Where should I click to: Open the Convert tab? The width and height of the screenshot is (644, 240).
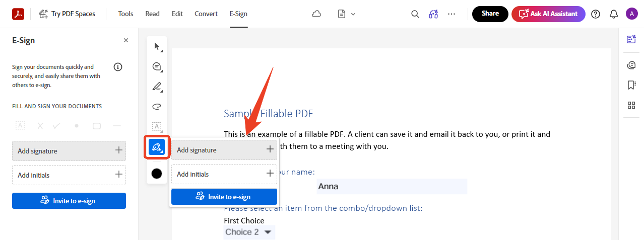[206, 14]
